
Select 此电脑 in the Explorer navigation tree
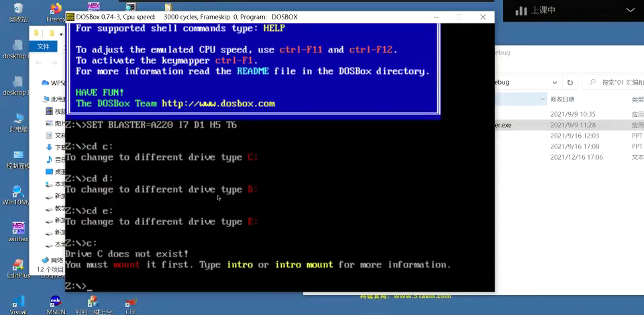click(x=54, y=99)
